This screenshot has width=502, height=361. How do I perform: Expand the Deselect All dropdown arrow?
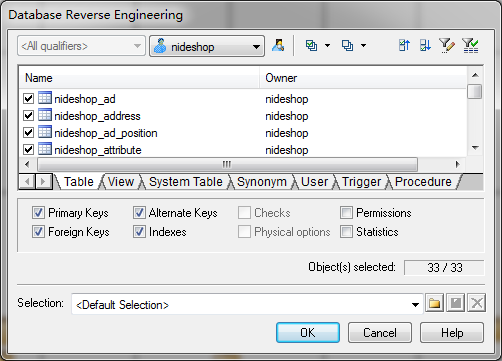point(363,46)
